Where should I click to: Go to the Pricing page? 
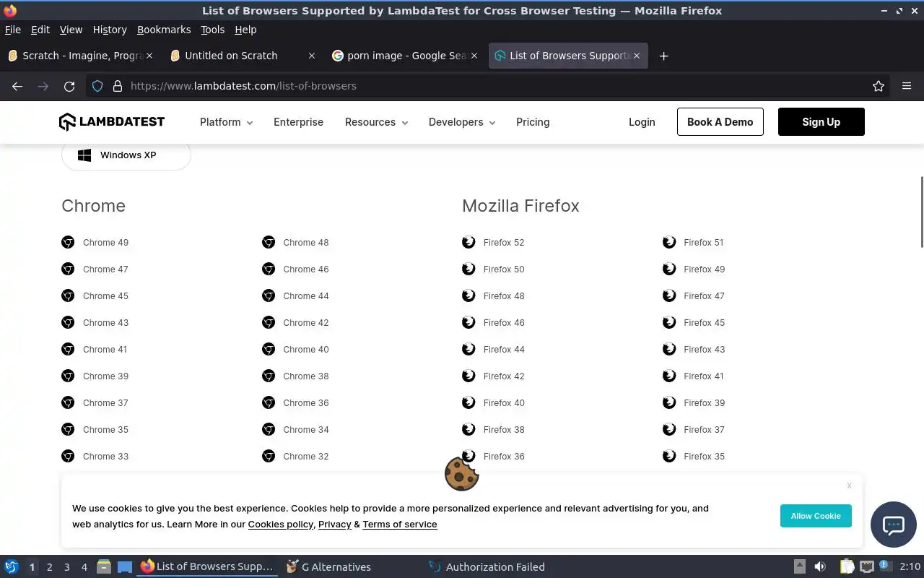click(533, 122)
